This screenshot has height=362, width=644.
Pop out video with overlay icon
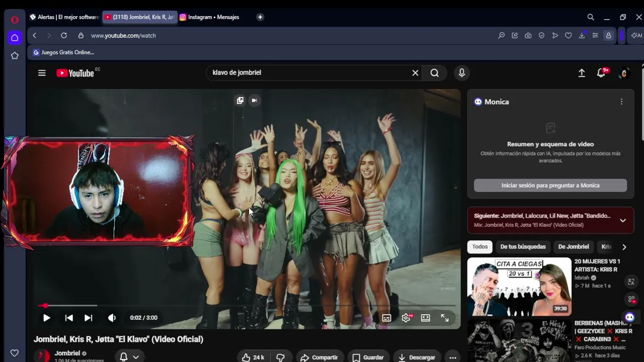pos(240,100)
